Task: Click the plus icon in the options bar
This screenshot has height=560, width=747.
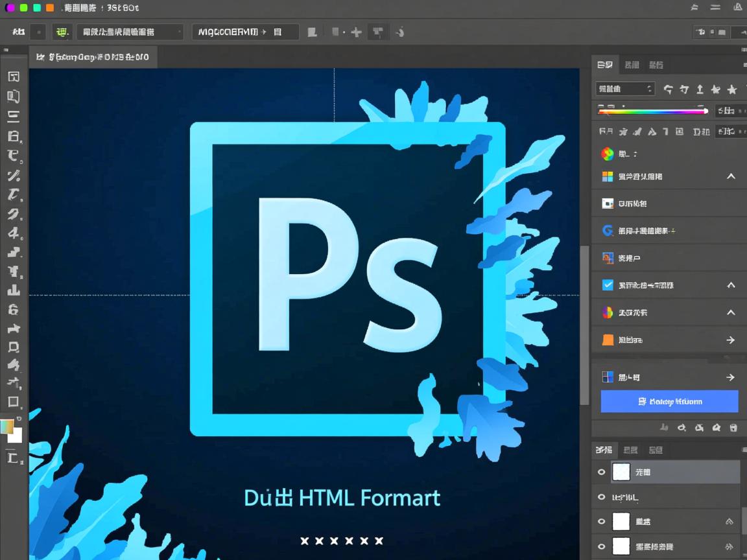Action: (356, 32)
